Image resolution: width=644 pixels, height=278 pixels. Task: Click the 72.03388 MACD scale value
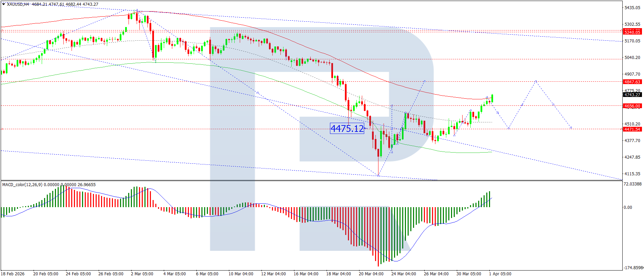click(x=633, y=184)
